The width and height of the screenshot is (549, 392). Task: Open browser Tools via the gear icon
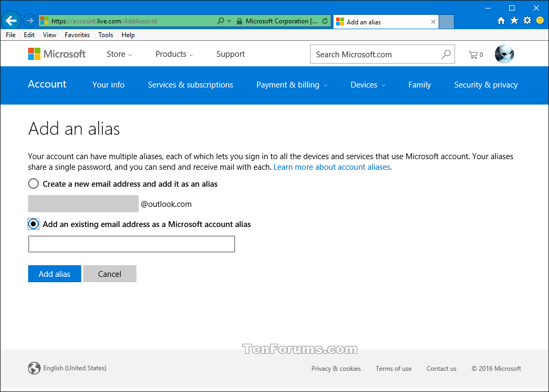(527, 21)
